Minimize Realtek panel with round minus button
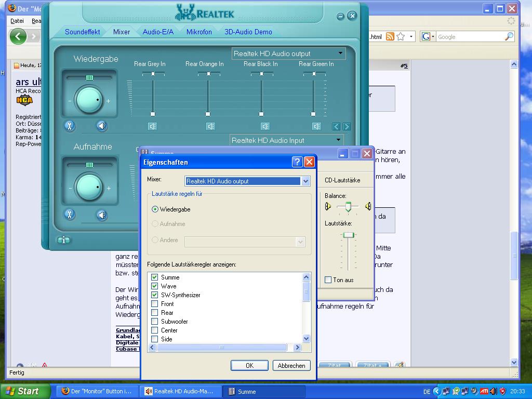 pos(340,16)
